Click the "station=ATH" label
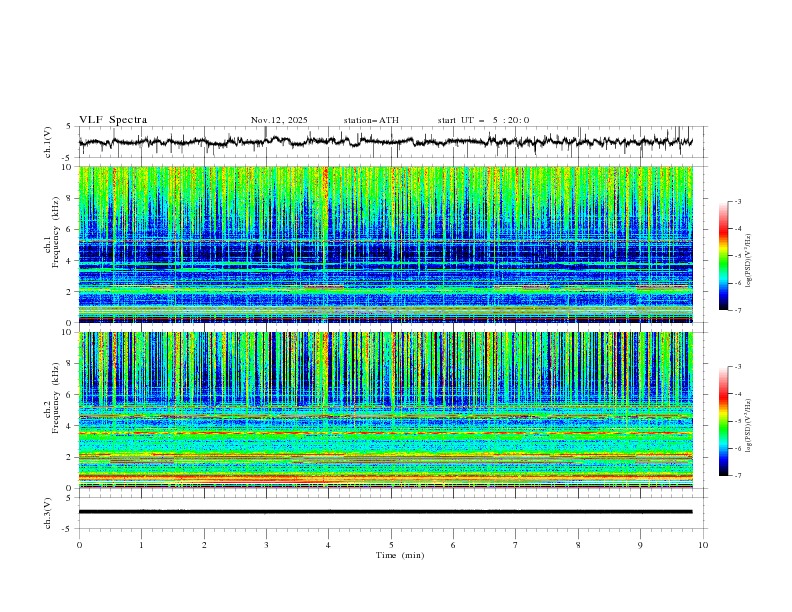The width and height of the screenshot is (792, 612). click(x=371, y=120)
